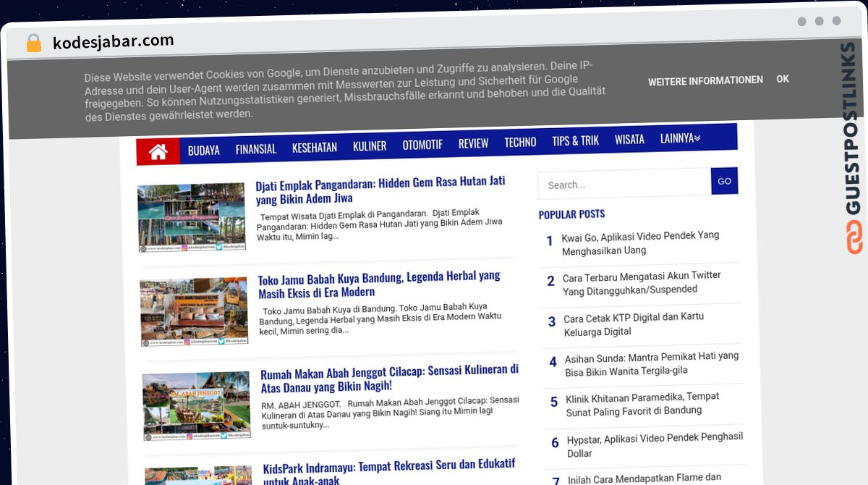Screen dimensions: 868x485
Task: Open the Djati Emplak Pangandaran article title
Action: coord(381,190)
